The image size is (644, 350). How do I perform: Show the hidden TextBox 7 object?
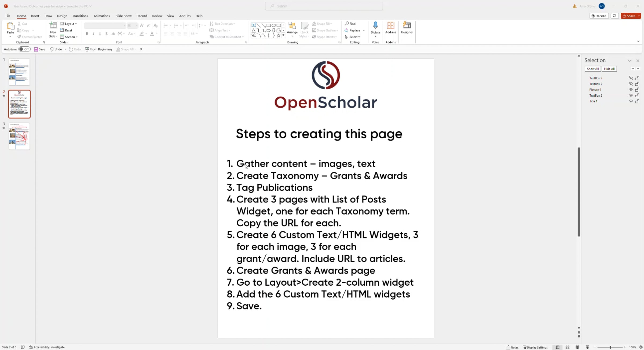pos(631,84)
